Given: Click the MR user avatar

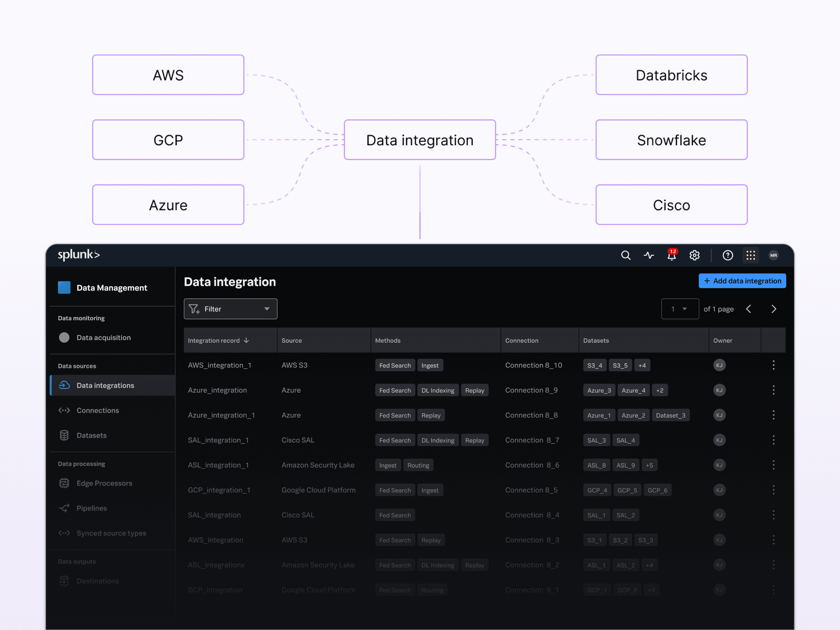Looking at the screenshot, I should pos(773,255).
